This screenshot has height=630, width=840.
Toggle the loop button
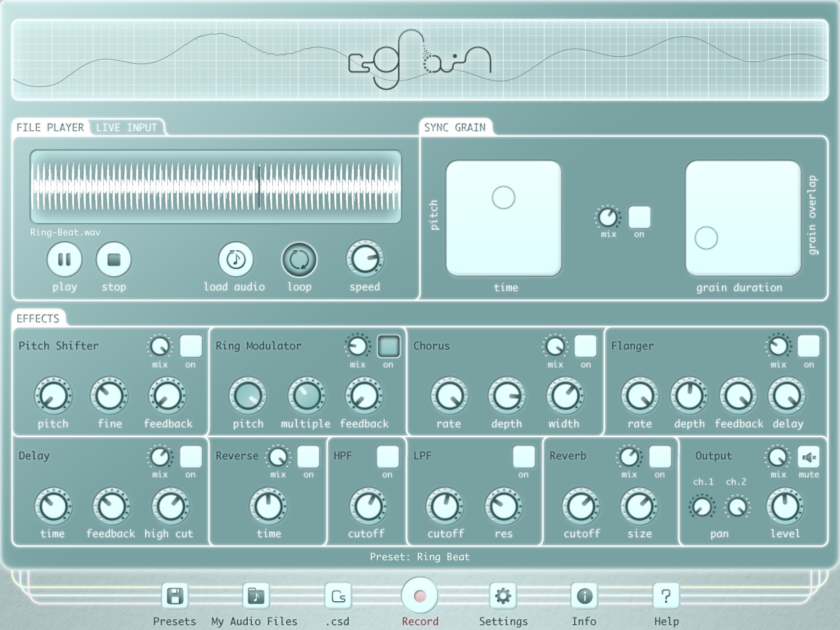coord(299,260)
